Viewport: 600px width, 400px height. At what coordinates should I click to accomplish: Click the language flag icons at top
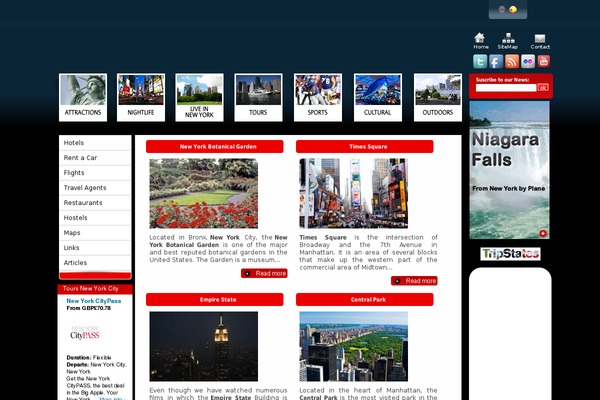(508, 10)
